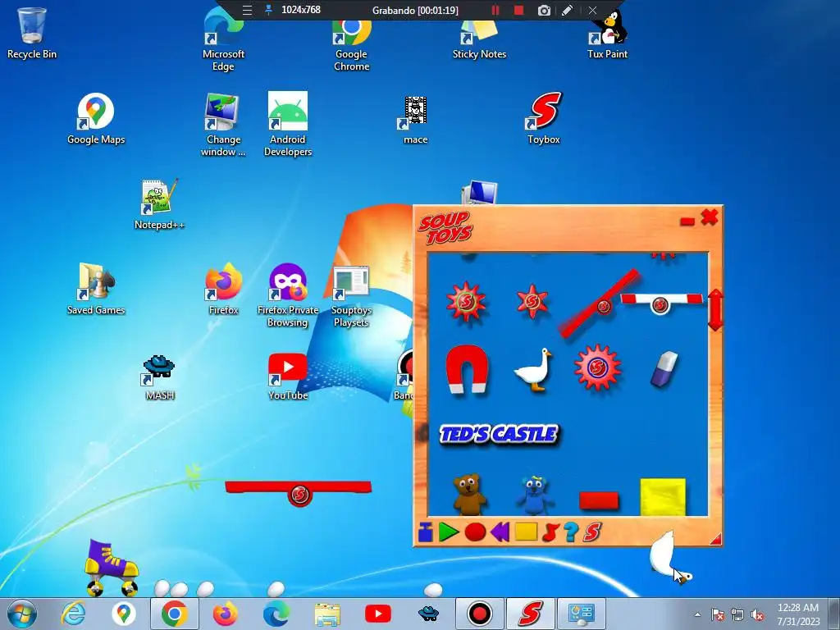Click the yellow square toolbar button in Soup Toys
Image resolution: width=840 pixels, height=630 pixels.
(x=526, y=532)
